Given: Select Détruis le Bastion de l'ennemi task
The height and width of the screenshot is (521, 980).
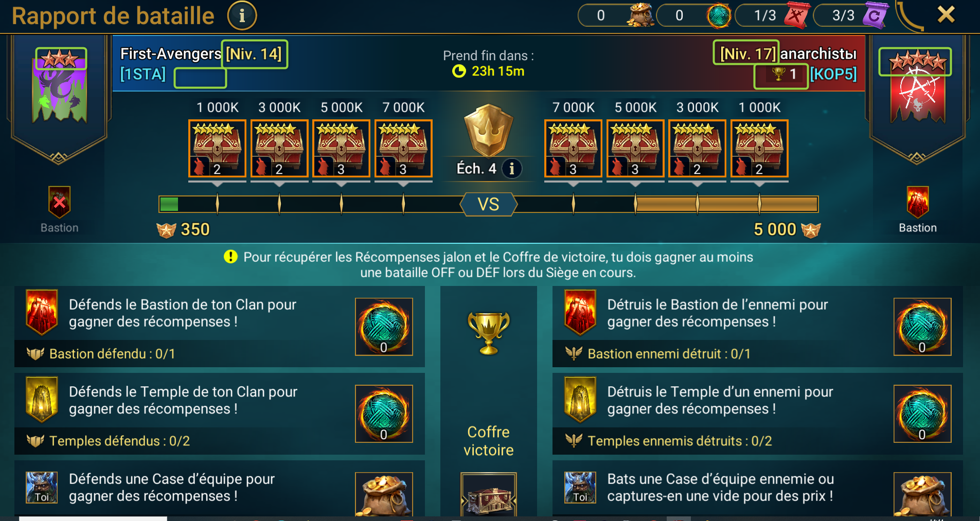Looking at the screenshot, I should click(757, 326).
